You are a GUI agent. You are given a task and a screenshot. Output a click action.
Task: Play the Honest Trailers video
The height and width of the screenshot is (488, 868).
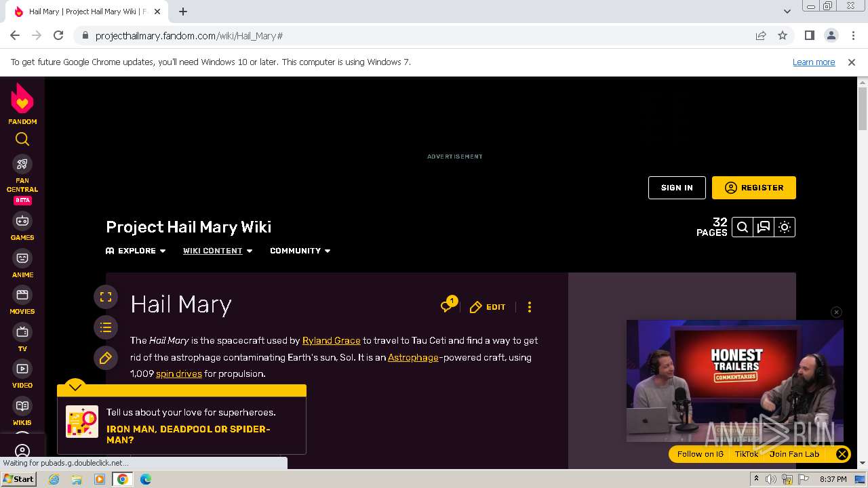(735, 381)
